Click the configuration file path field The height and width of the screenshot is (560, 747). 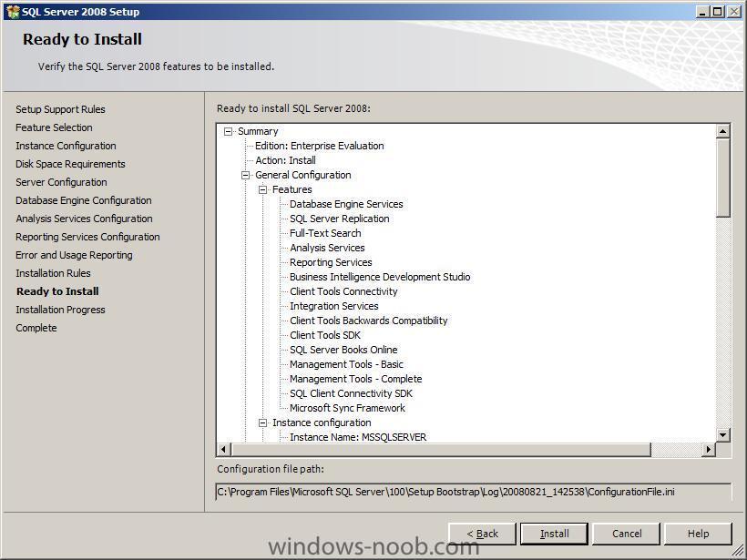tap(474, 492)
